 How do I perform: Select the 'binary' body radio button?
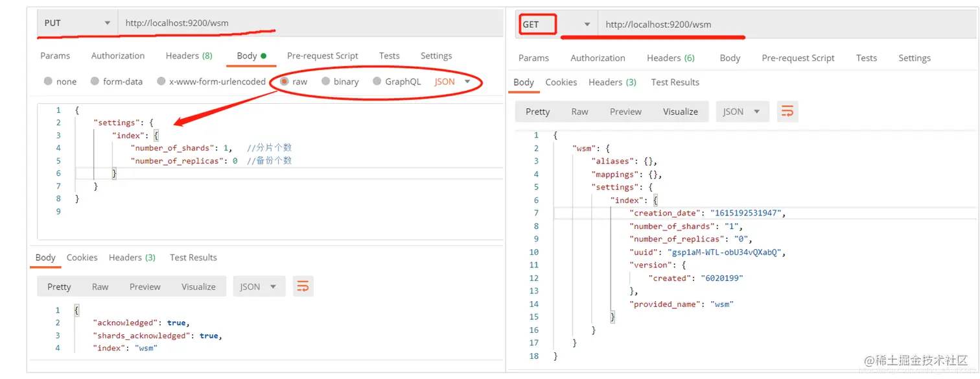click(325, 82)
